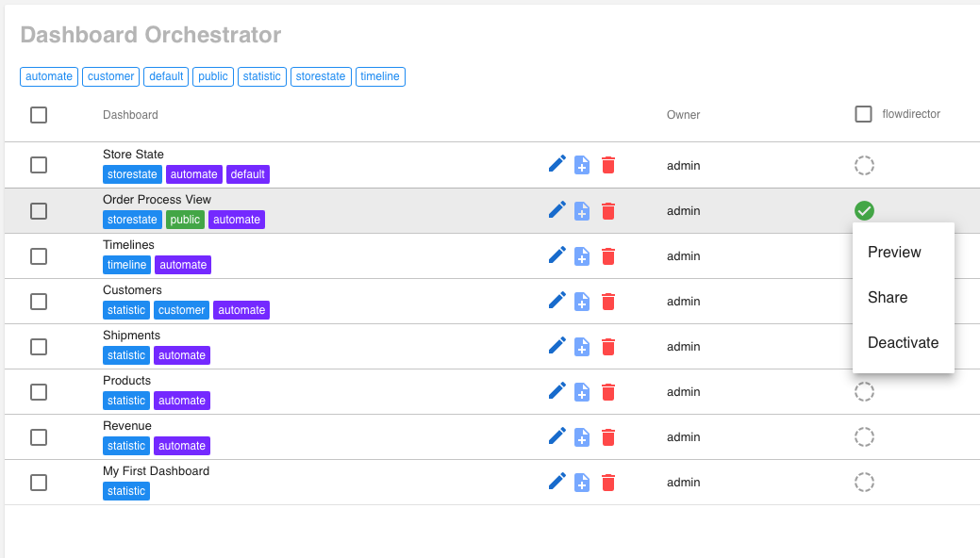Click the pencil icon for Customers

click(x=557, y=301)
